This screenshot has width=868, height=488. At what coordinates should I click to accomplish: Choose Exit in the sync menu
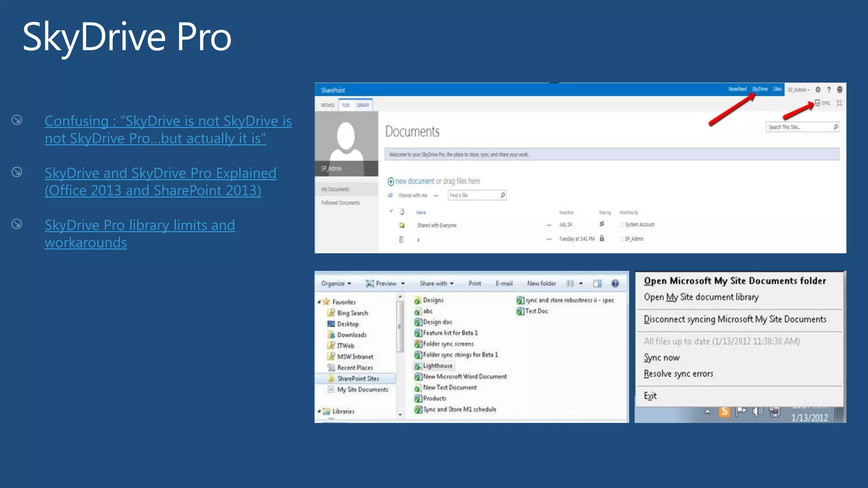click(x=650, y=396)
